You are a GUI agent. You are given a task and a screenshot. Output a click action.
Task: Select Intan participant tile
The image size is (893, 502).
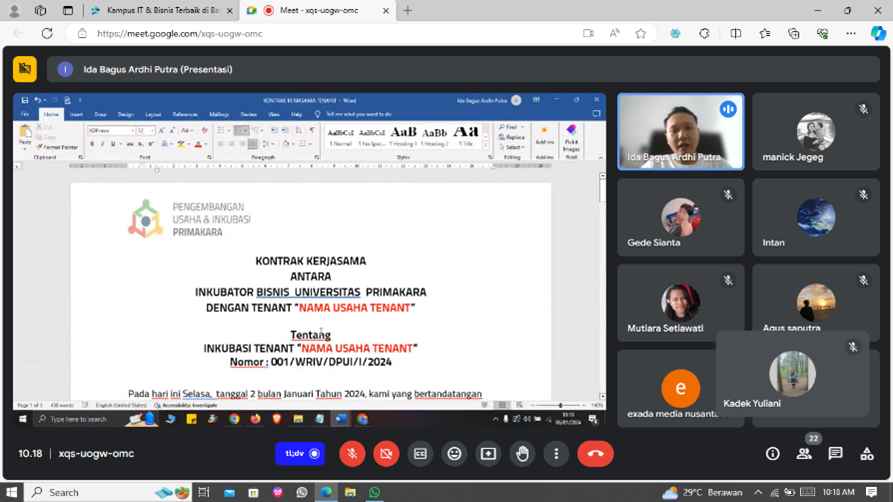(x=816, y=217)
